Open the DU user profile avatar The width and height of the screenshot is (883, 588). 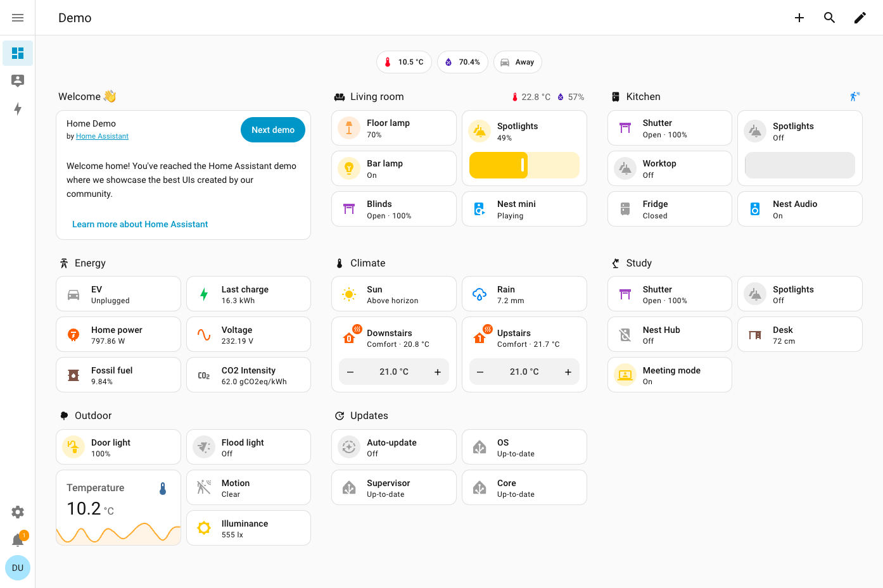[18, 568]
